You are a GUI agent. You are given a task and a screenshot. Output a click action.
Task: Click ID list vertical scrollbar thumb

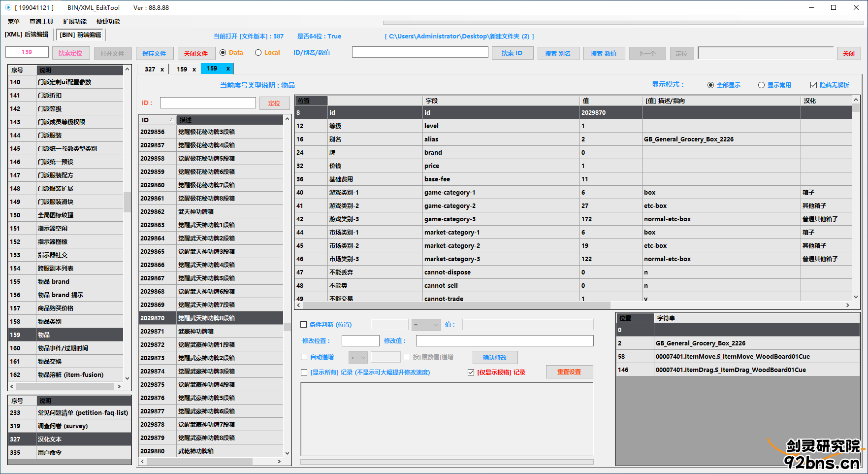(287, 327)
